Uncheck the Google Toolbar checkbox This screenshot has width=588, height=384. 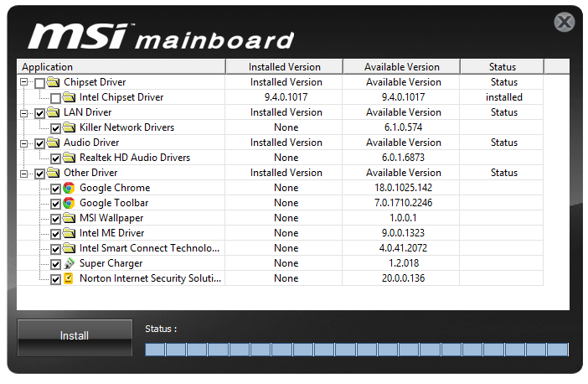pyautogui.click(x=55, y=204)
